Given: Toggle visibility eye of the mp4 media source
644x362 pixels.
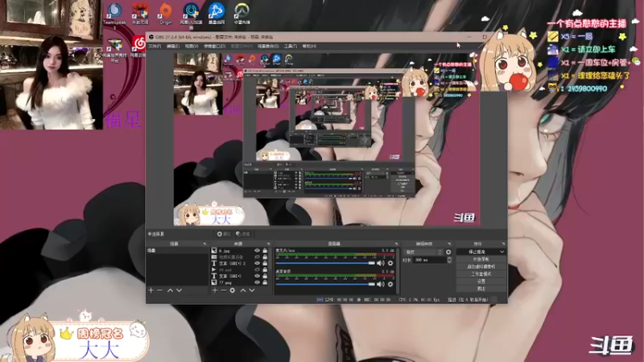Looking at the screenshot, I should [257, 269].
